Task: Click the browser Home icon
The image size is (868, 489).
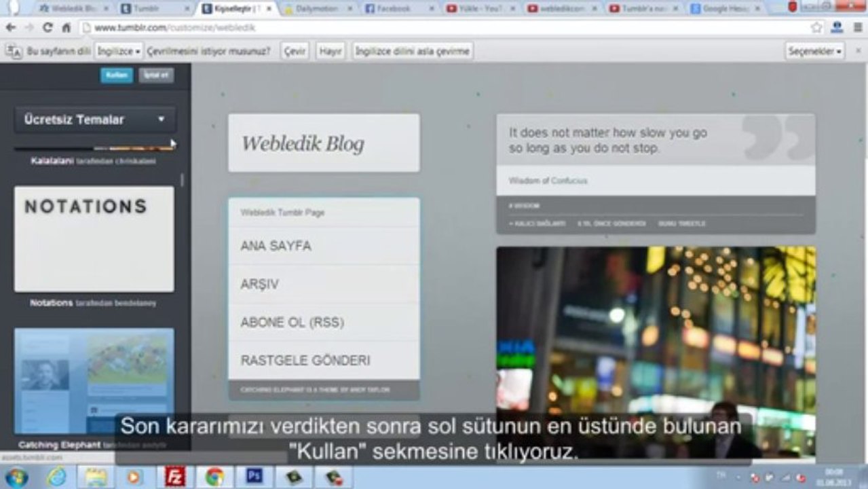Action: coord(66,28)
